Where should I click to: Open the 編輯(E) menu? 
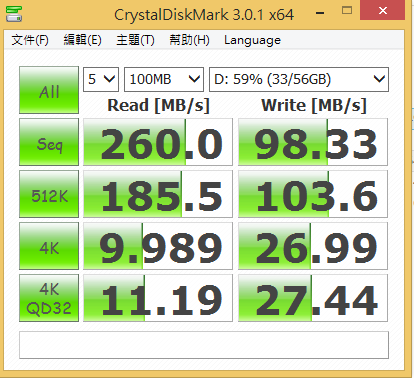[82, 40]
